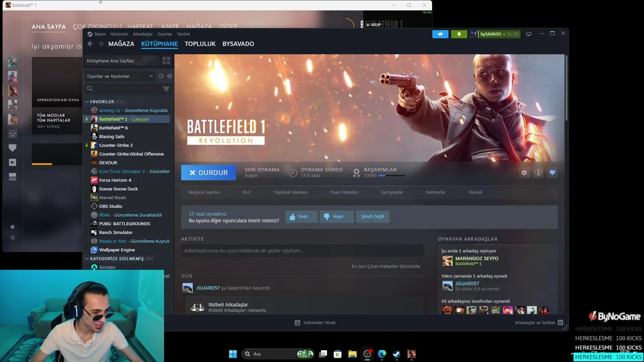The width and height of the screenshot is (644, 362).
Task: Open Battlefield sidebar shield badge icon
Action: tap(13, 148)
